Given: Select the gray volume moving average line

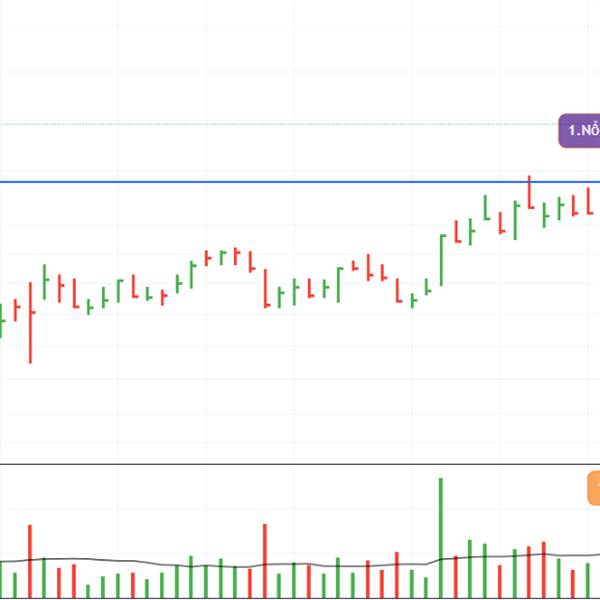Looking at the screenshot, I should point(300,562).
